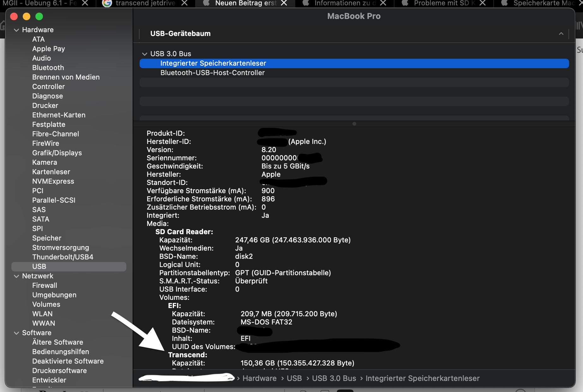Open WLAN network information
Viewport: 583px width, 392px height.
tap(42, 314)
